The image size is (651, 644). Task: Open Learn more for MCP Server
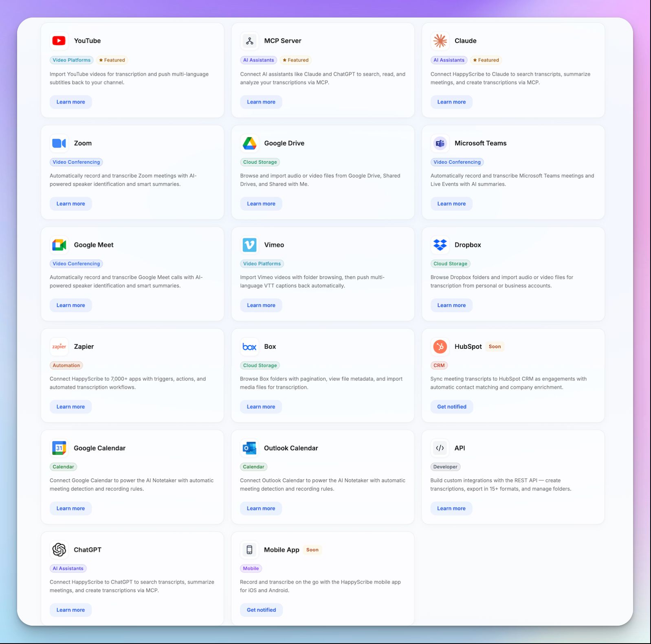click(261, 102)
